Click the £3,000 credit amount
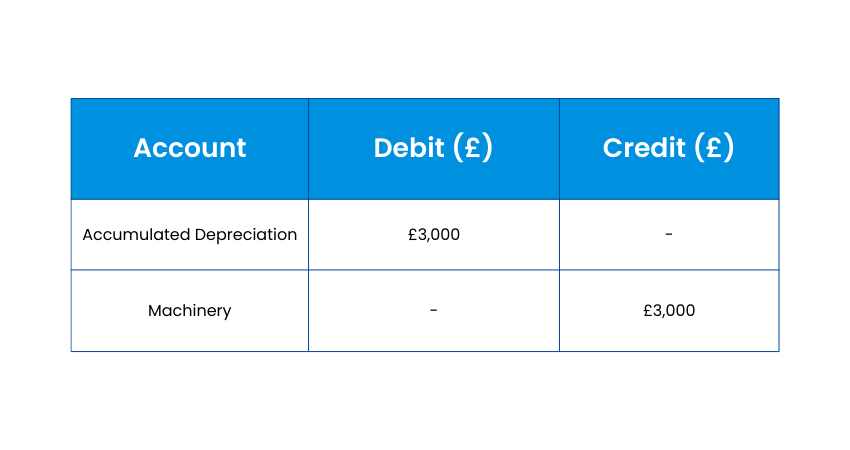The image size is (850, 450). tap(669, 311)
